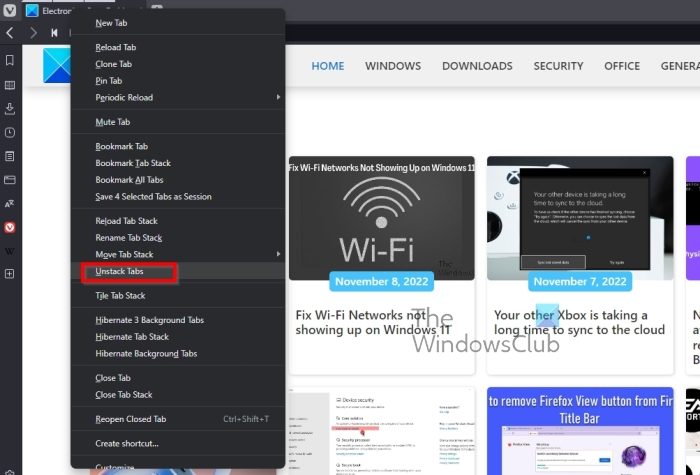Select Create shortcut... entry
Screen dimensions: 700x475
point(178,444)
